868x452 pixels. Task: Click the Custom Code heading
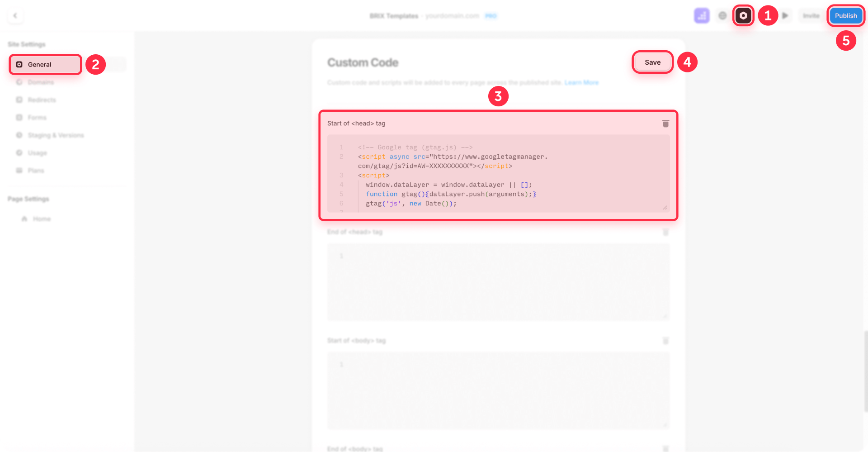pos(363,62)
